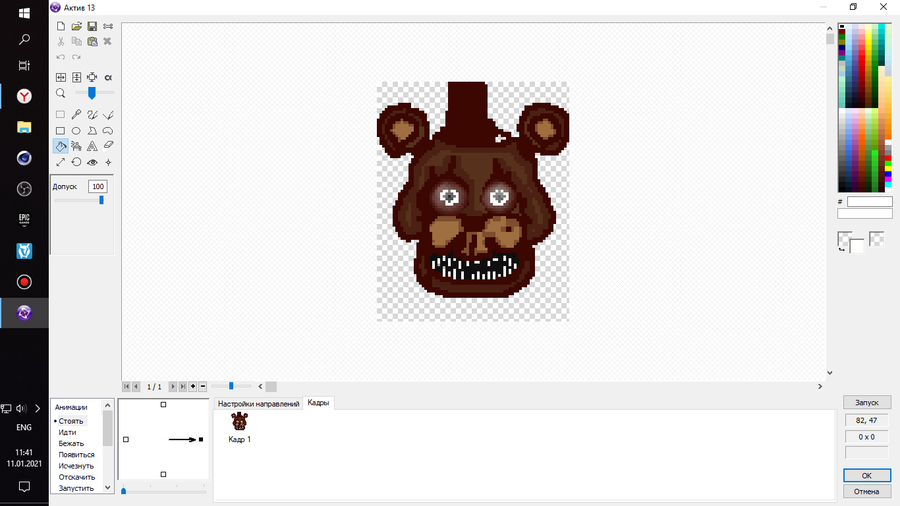Screen dimensions: 900x506
Task: Click the tolerance slider handle
Action: [x=101, y=200]
